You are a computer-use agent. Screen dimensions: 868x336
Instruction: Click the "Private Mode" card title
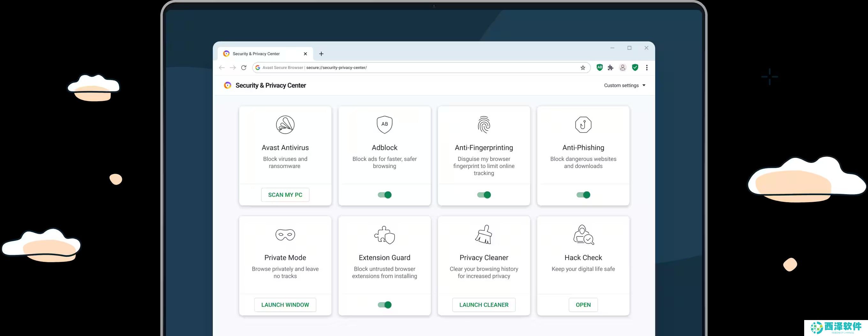coord(285,258)
